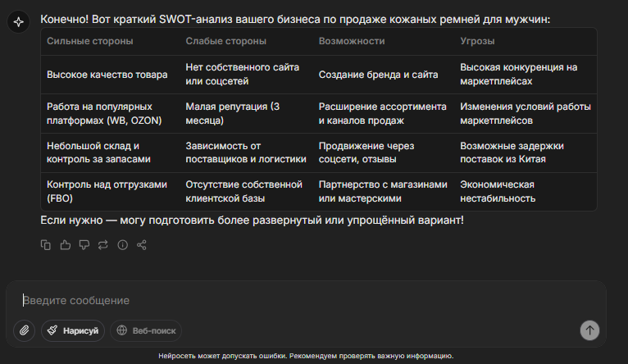
Task: Copy the response with the copy icon
Action: pos(46,244)
